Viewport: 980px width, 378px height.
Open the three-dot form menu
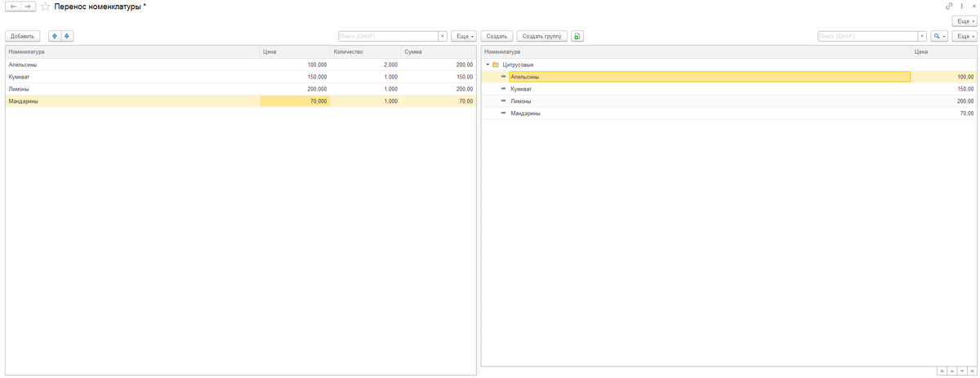[x=962, y=7]
